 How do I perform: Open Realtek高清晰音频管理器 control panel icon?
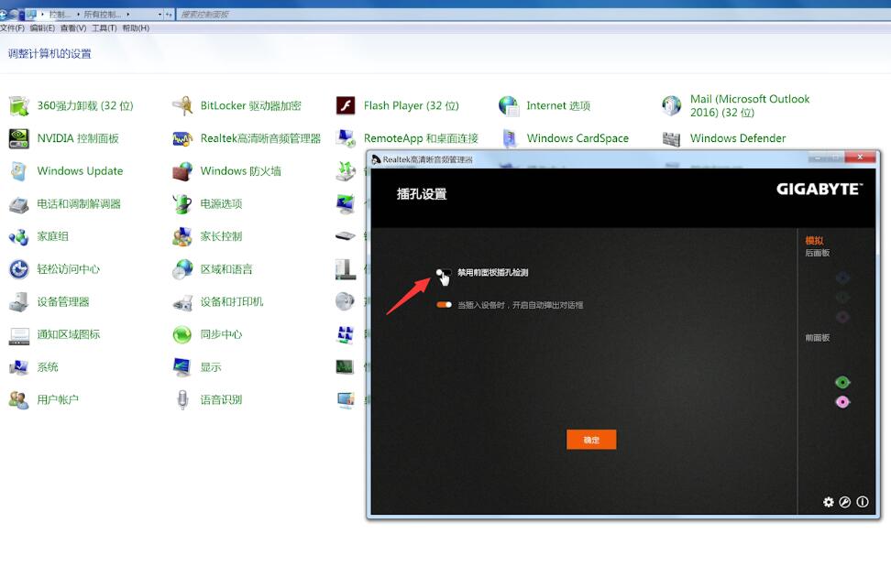coord(182,138)
